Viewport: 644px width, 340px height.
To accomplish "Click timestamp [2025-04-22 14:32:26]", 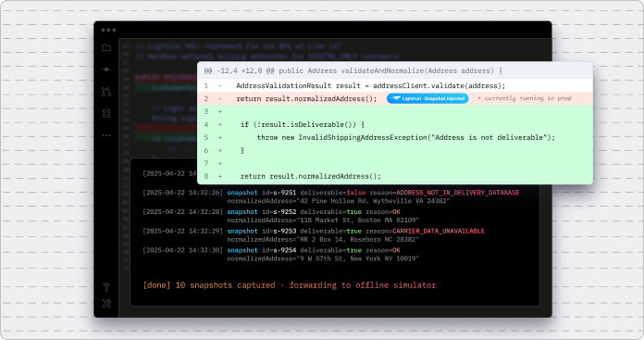I will (x=183, y=193).
